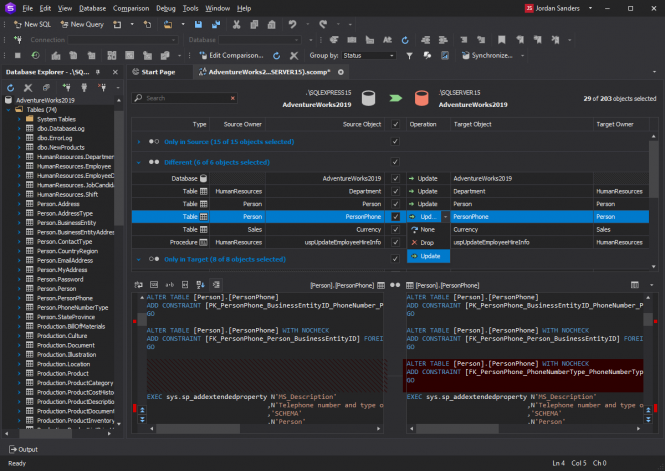Click the Edit Comparison button
Viewport: 665px width, 471px height.
231,56
